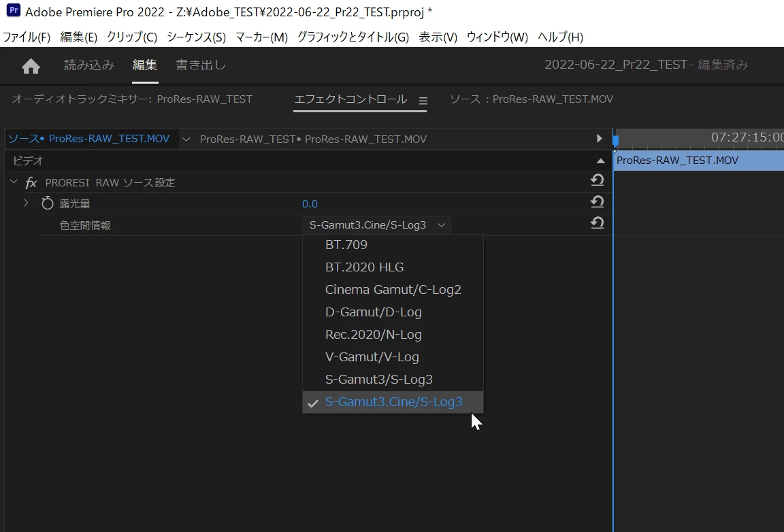Viewport: 784px width, 532px height.
Task: Switch to 読み込み workspace tab
Action: (x=89, y=65)
